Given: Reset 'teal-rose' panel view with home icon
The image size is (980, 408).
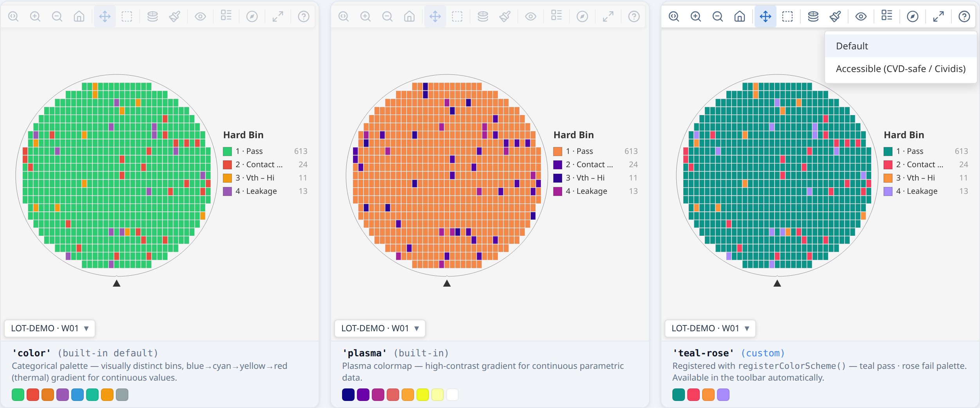Looking at the screenshot, I should tap(740, 16).
